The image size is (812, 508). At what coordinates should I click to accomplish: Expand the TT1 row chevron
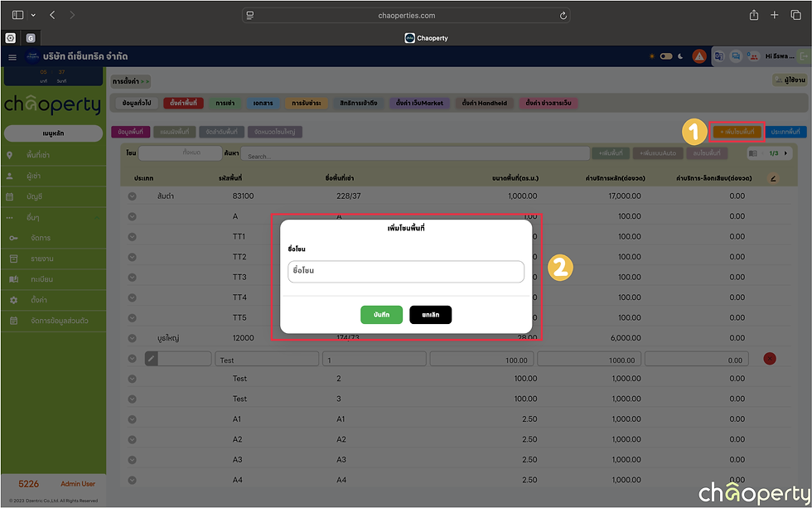click(132, 237)
